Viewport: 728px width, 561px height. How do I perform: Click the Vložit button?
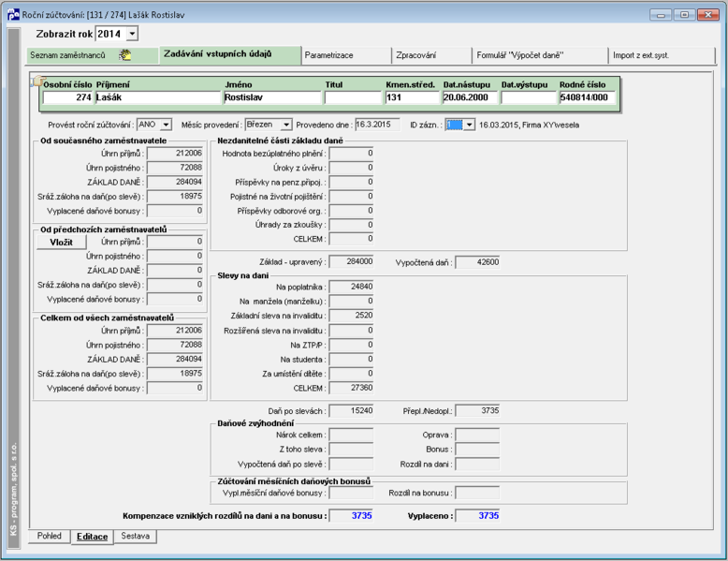click(61, 243)
